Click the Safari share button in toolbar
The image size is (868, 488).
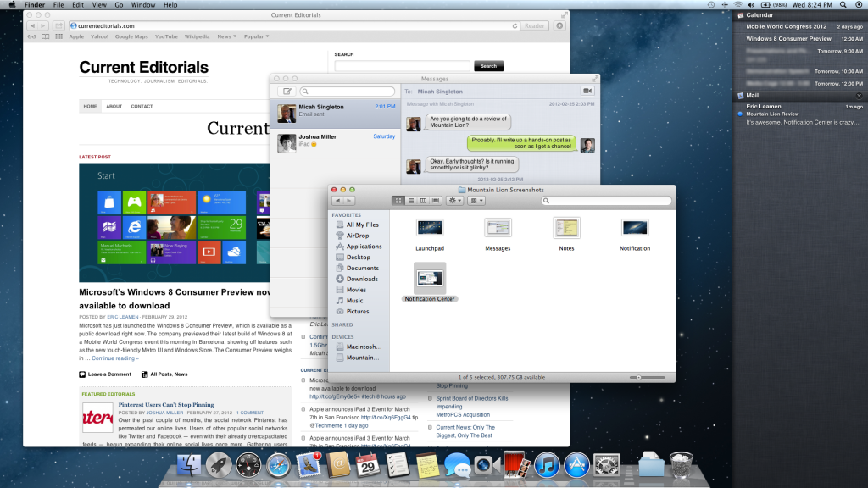(58, 26)
